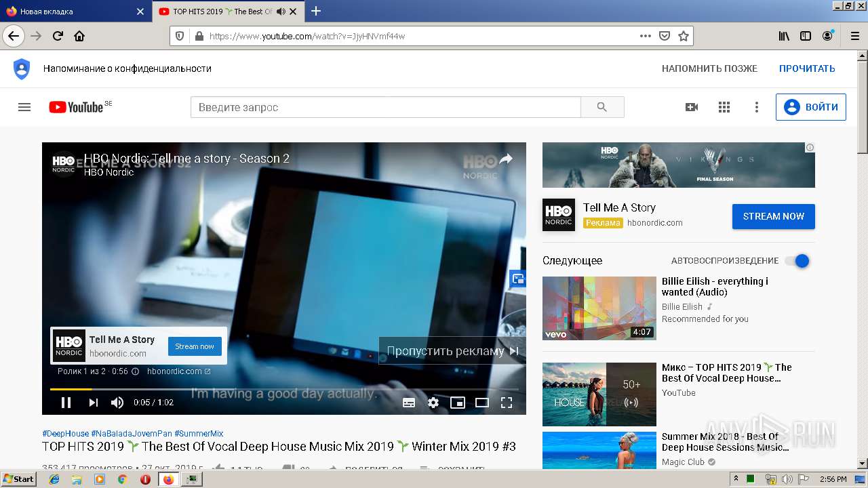Open the Billie Eilish - everything i wanted title

pyautogui.click(x=715, y=287)
